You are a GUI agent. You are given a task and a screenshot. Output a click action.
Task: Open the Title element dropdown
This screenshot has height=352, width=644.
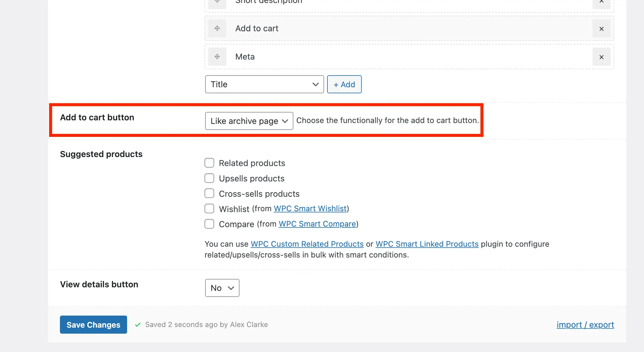[264, 85]
